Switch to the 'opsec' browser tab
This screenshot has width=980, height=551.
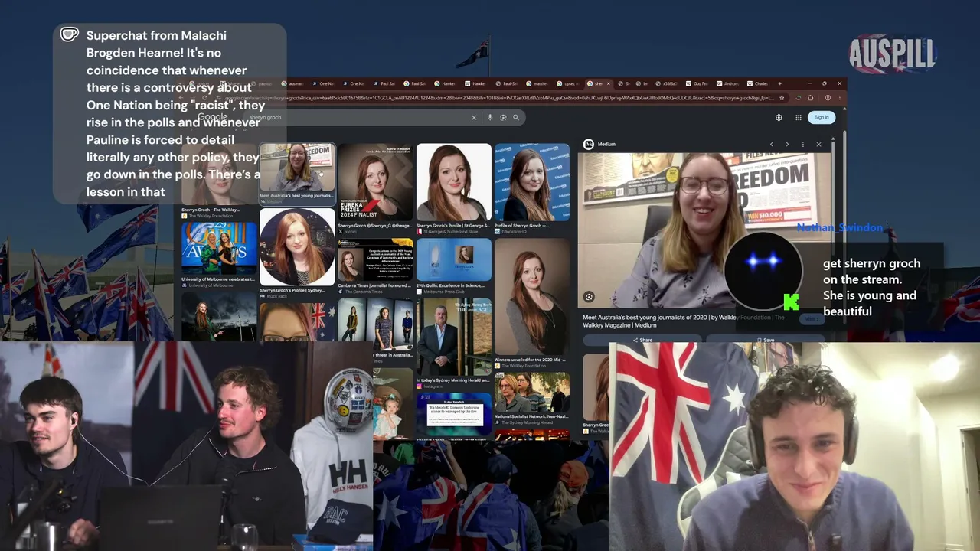coord(568,83)
